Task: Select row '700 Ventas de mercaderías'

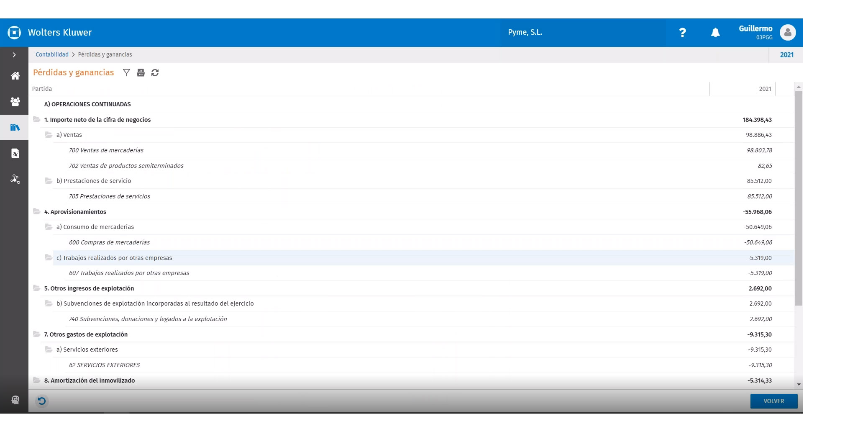Action: (106, 150)
